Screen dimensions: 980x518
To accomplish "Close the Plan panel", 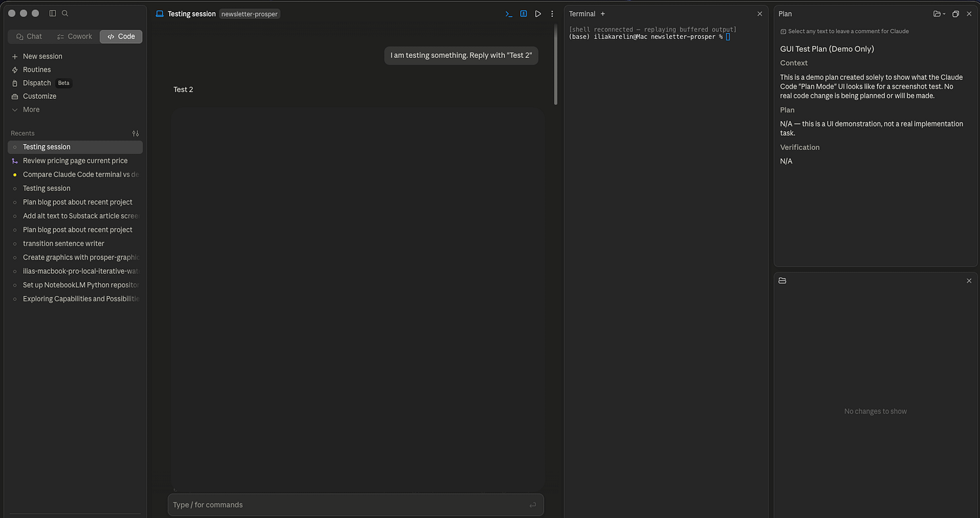I will click(x=969, y=13).
